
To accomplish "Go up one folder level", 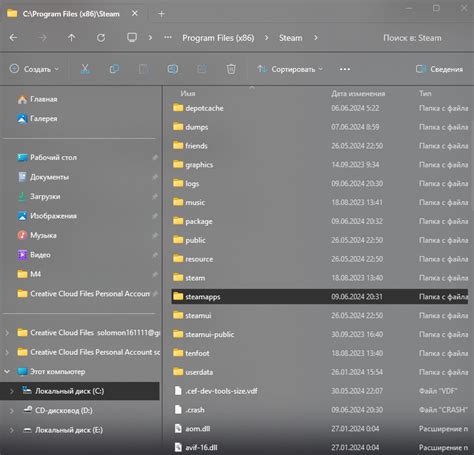I will coord(72,38).
